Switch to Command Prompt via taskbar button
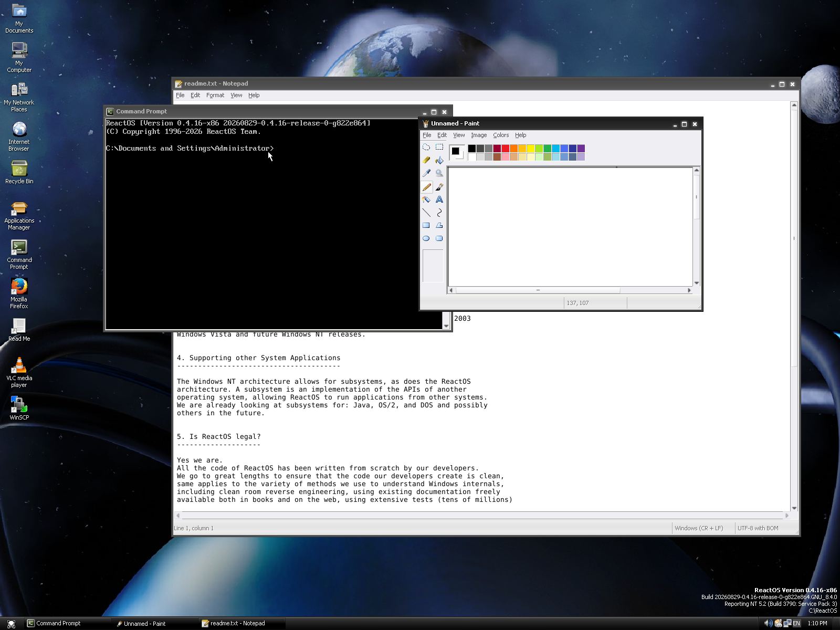 pos(67,623)
